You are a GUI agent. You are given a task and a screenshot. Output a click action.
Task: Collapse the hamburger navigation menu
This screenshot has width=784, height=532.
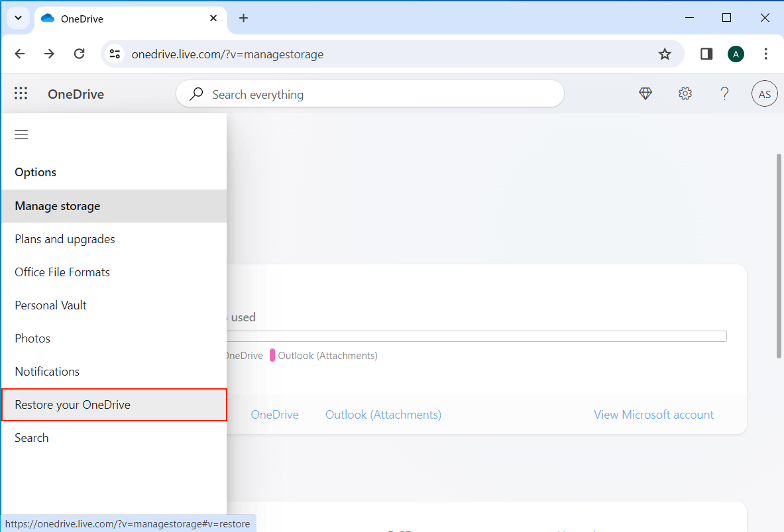pyautogui.click(x=21, y=135)
